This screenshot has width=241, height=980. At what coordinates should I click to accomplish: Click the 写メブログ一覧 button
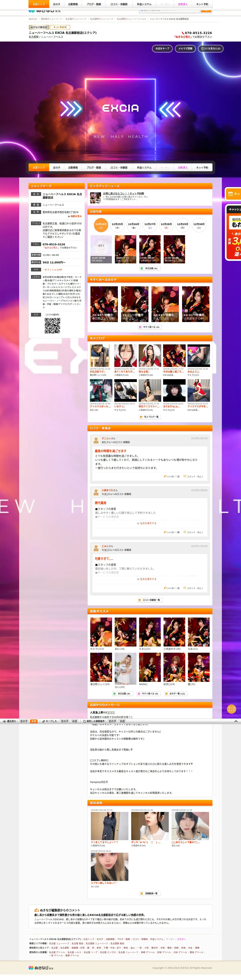tap(150, 417)
